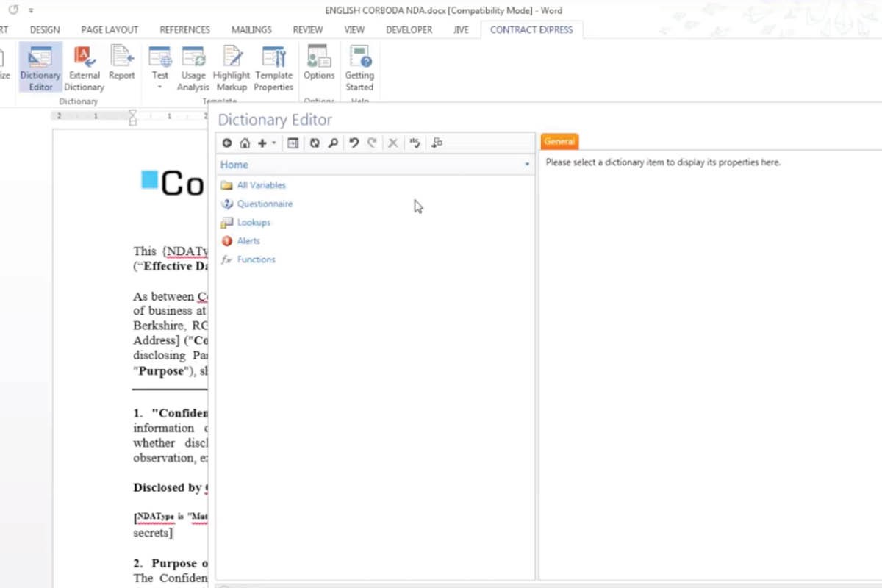Click the spell check icon in Dictionary Editor
The height and width of the screenshot is (588, 882).
coord(415,143)
